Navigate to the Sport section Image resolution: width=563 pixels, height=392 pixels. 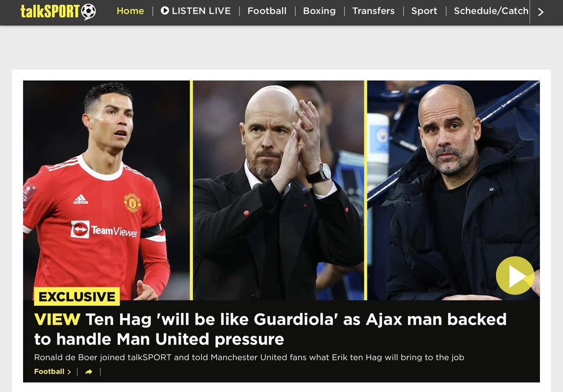(424, 11)
